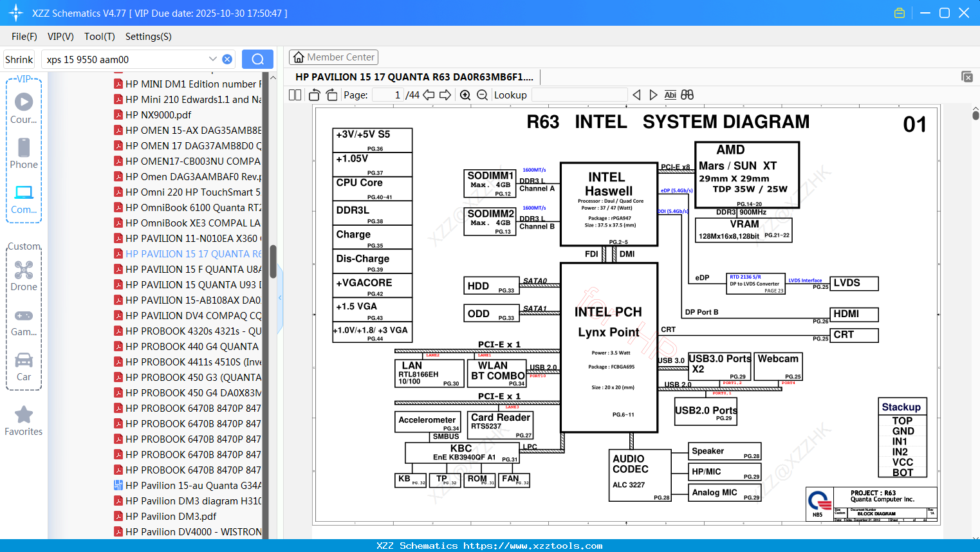The width and height of the screenshot is (980, 552).
Task: Select the Phone category
Action: click(24, 153)
